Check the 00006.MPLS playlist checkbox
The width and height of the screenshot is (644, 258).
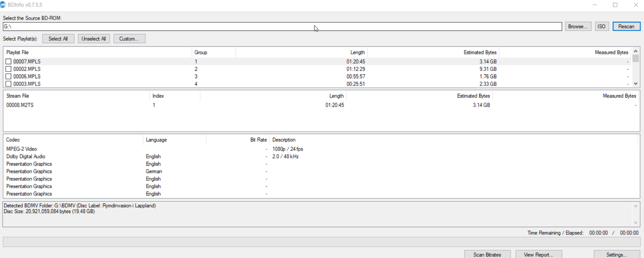8,76
